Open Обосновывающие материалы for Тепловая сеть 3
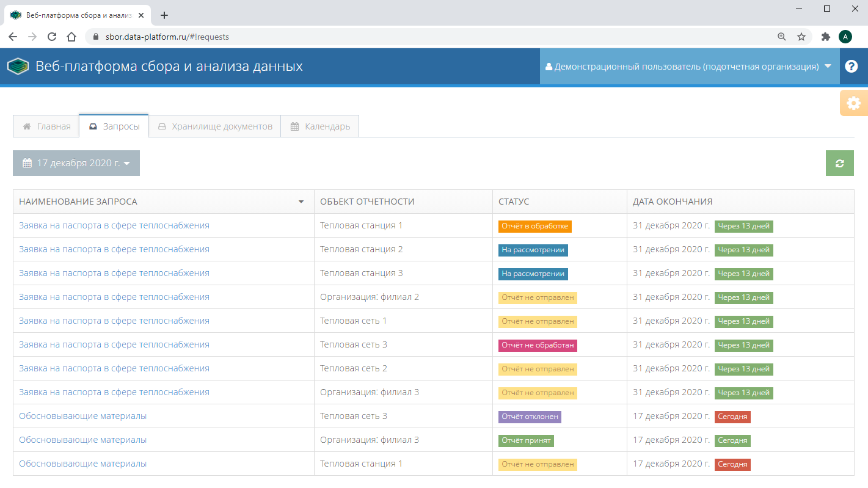This screenshot has height=488, width=868. pos(82,416)
